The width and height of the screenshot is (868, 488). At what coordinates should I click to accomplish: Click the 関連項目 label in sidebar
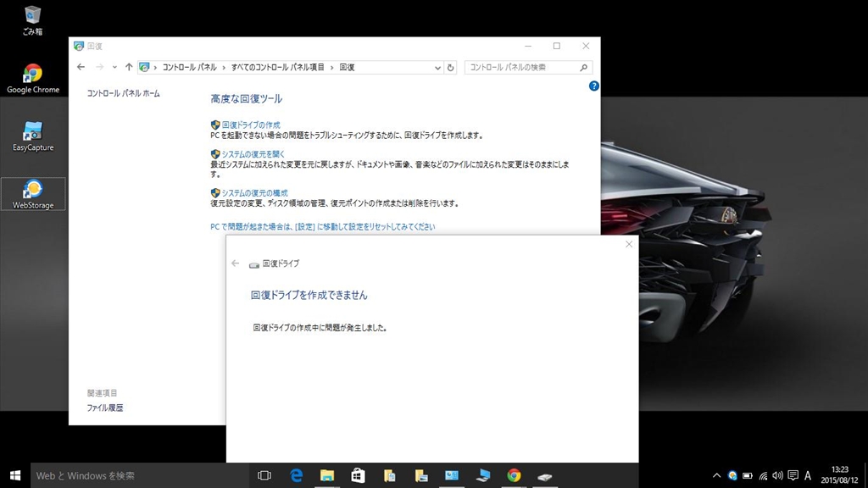click(102, 393)
